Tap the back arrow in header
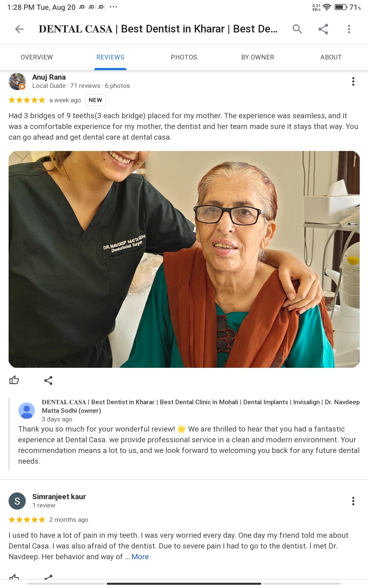 pos(19,29)
